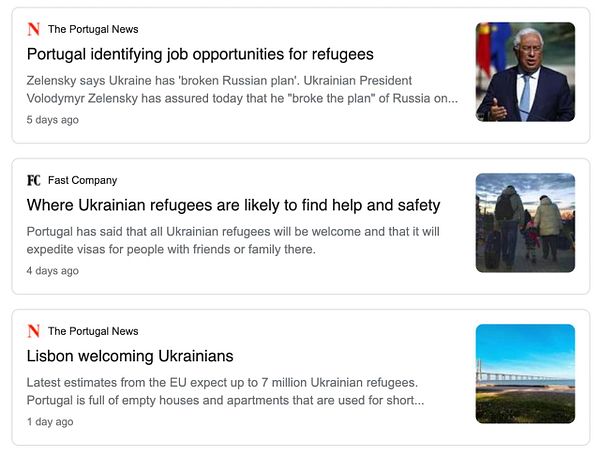Click snippet about Portugal expediting visas

pos(233,240)
